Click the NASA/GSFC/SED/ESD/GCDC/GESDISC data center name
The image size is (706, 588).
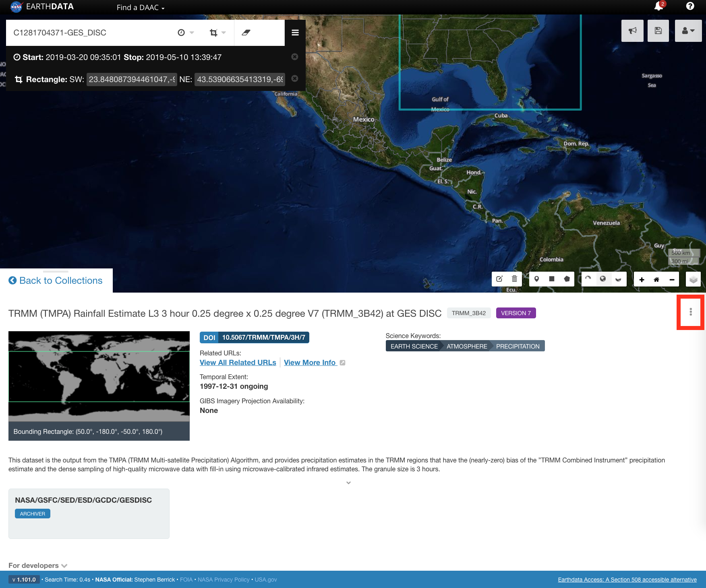click(83, 500)
